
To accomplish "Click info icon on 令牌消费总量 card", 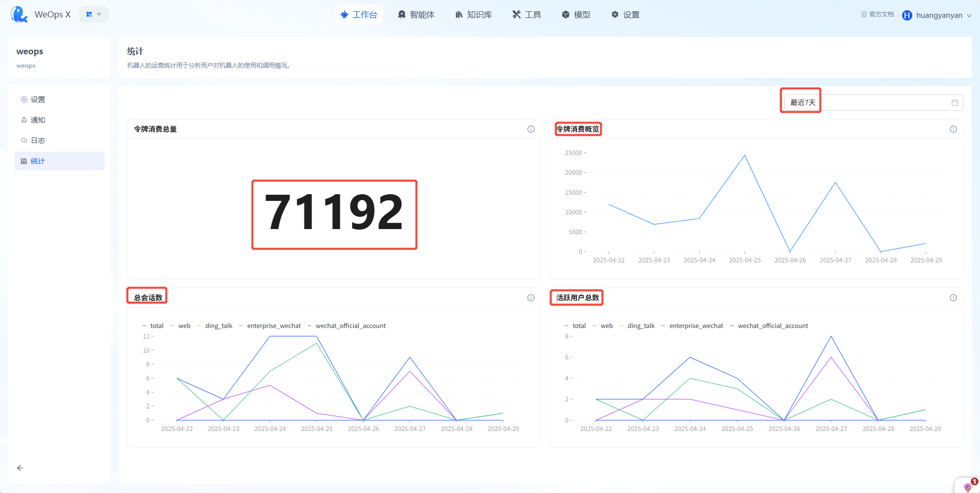I will coord(531,129).
